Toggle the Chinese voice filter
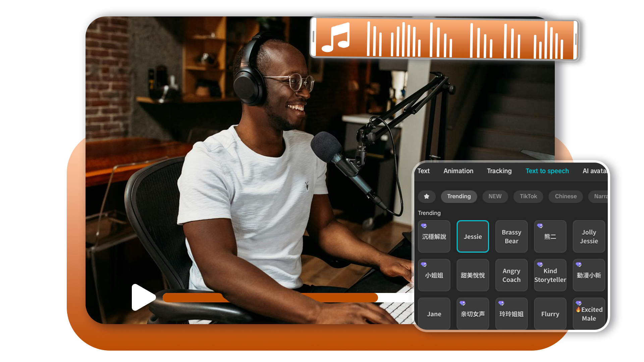644x362 pixels. coord(566,196)
